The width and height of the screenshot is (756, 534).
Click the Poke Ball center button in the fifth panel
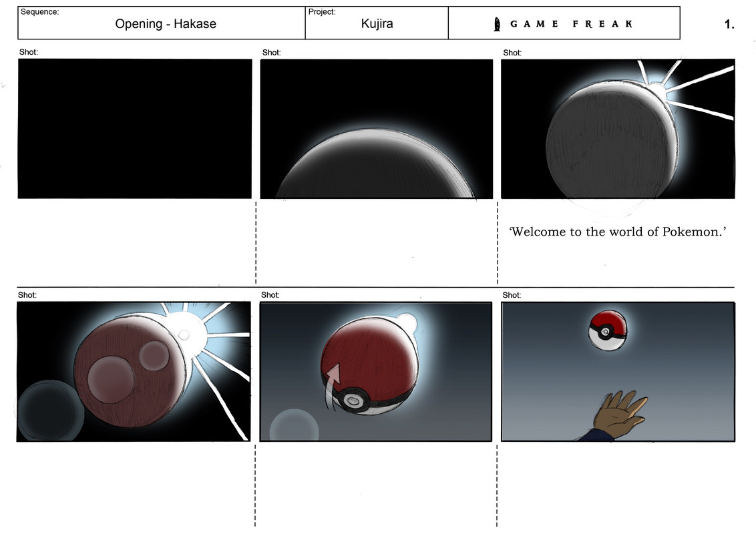point(353,401)
